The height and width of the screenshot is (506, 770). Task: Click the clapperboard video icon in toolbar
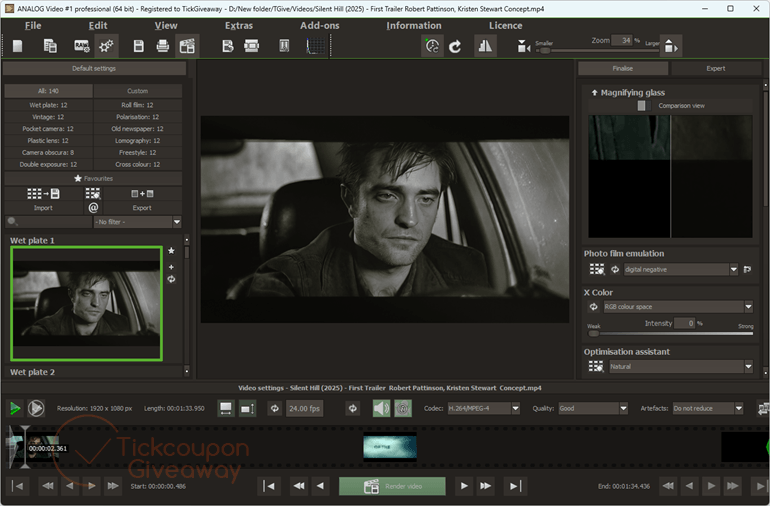tap(187, 46)
